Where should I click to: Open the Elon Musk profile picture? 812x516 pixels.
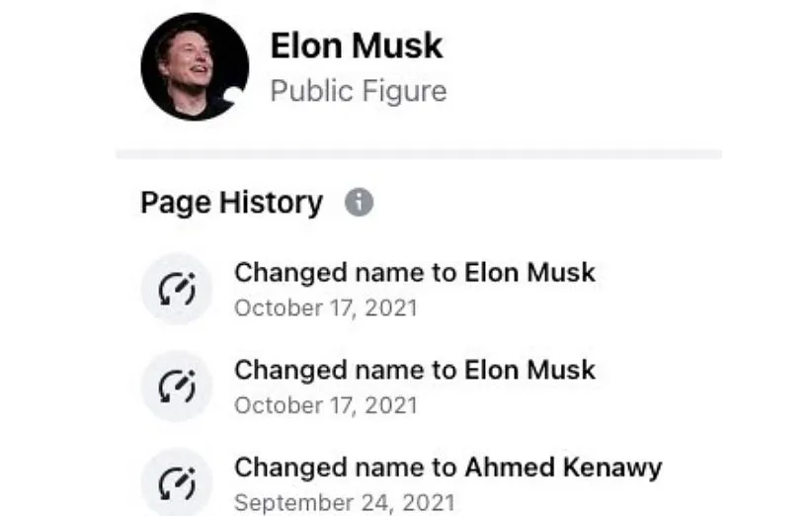pyautogui.click(x=192, y=66)
